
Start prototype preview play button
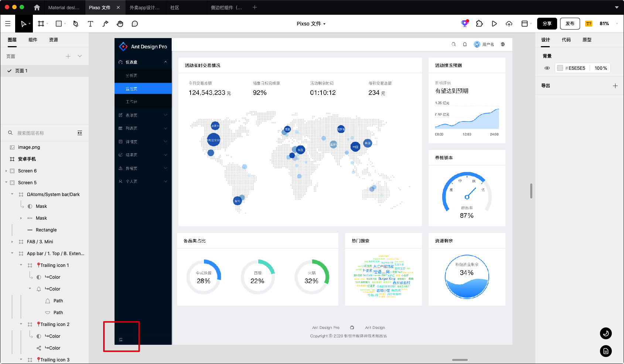coord(494,24)
